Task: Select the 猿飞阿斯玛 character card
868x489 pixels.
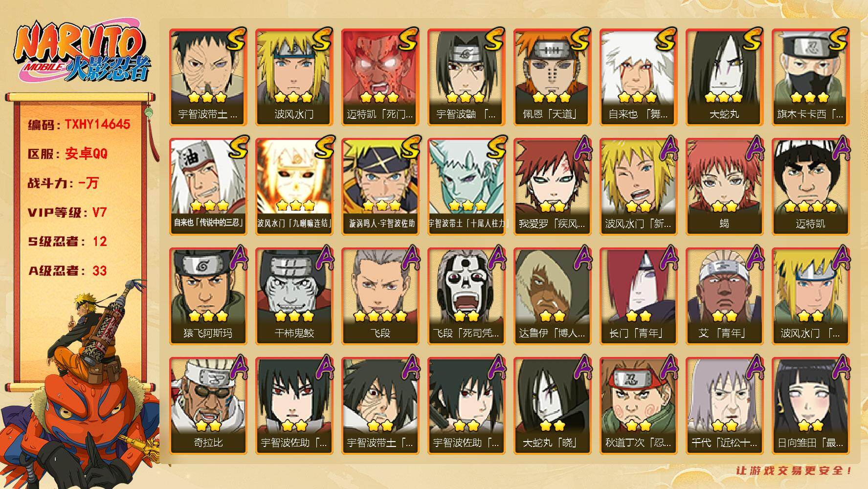Action: (208, 296)
